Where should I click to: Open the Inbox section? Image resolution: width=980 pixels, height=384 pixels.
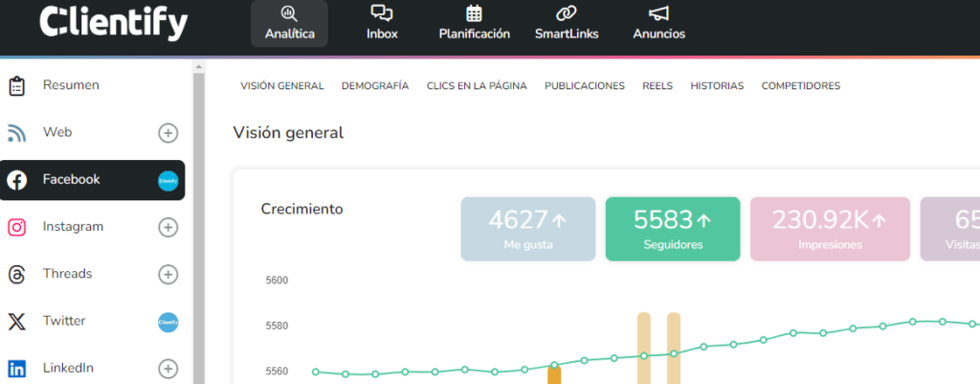[x=382, y=24]
